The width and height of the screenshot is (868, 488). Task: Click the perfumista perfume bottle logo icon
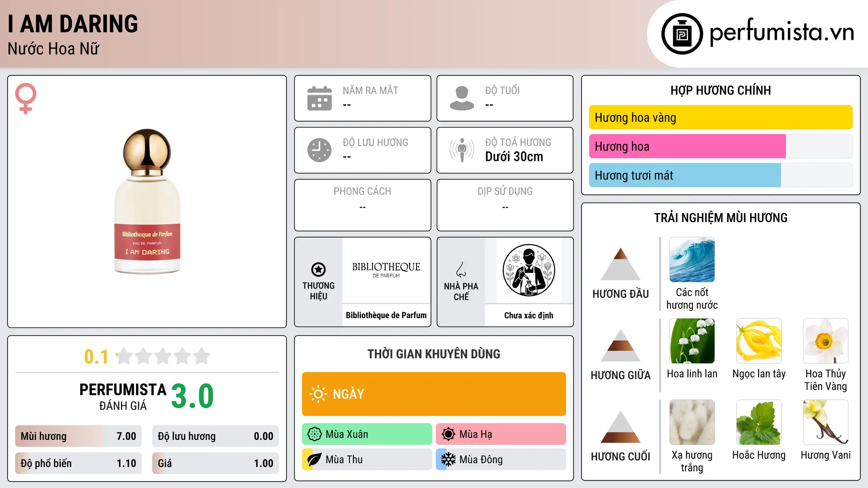682,34
